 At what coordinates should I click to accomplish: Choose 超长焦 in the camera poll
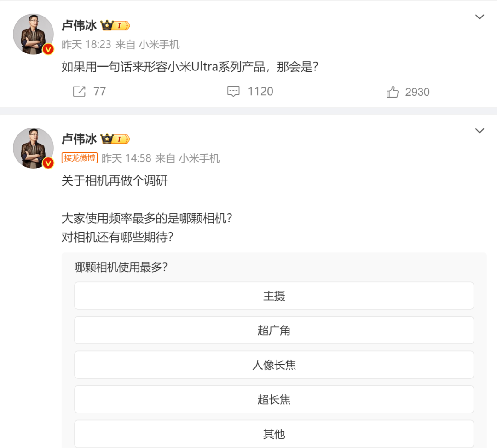click(x=274, y=400)
